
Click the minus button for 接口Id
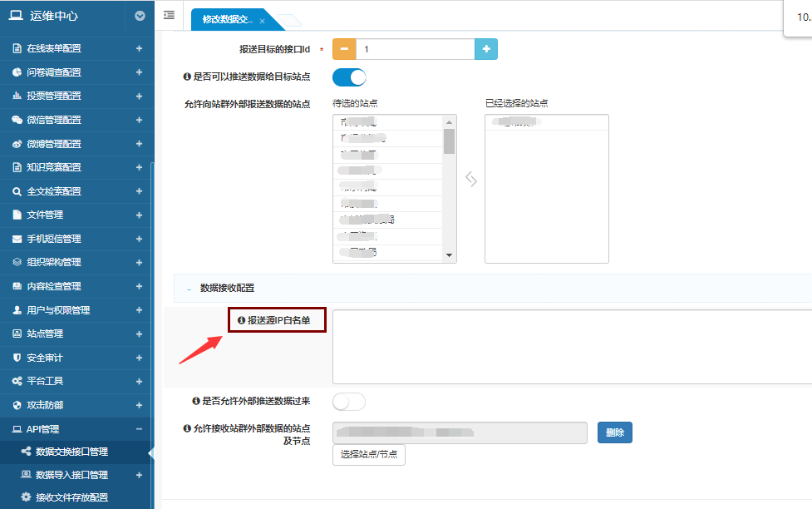(344, 49)
